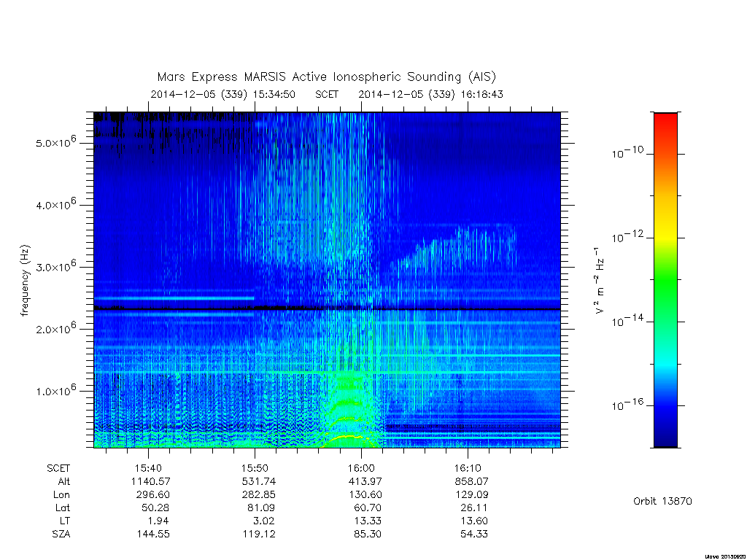747x560 pixels.
Task: Click the black horizontal band near 2.3 MHz
Action: tap(327, 308)
